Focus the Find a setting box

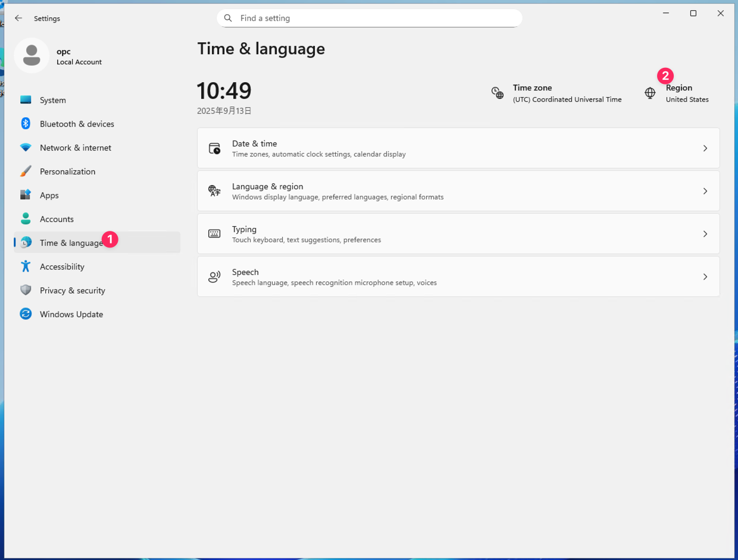(370, 18)
